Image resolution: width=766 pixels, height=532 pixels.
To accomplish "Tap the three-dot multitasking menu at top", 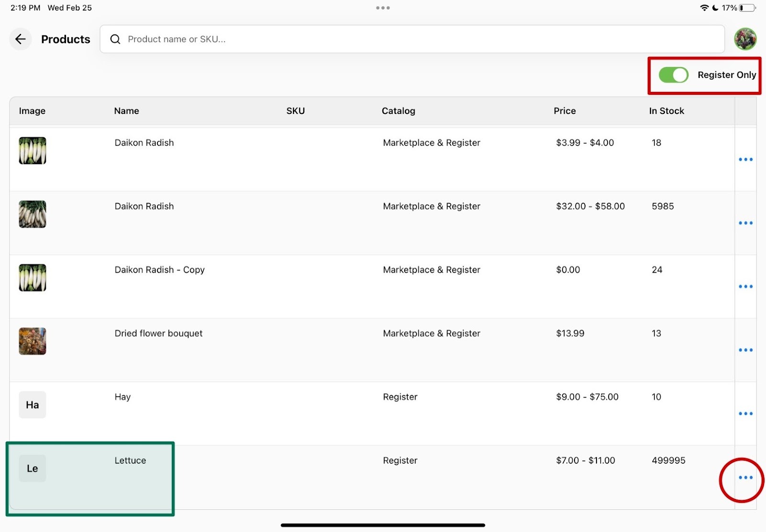I will (383, 8).
